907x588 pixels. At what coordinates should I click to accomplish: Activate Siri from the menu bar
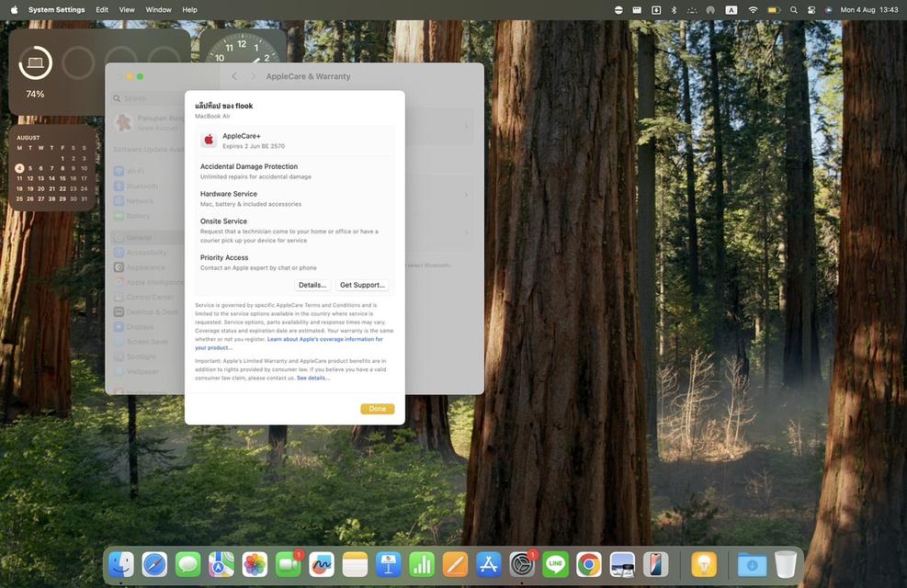tap(828, 10)
